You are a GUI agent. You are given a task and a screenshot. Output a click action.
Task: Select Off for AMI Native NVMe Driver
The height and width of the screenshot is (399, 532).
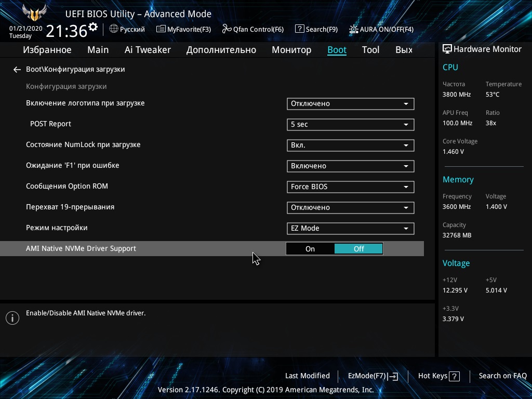[x=358, y=249]
